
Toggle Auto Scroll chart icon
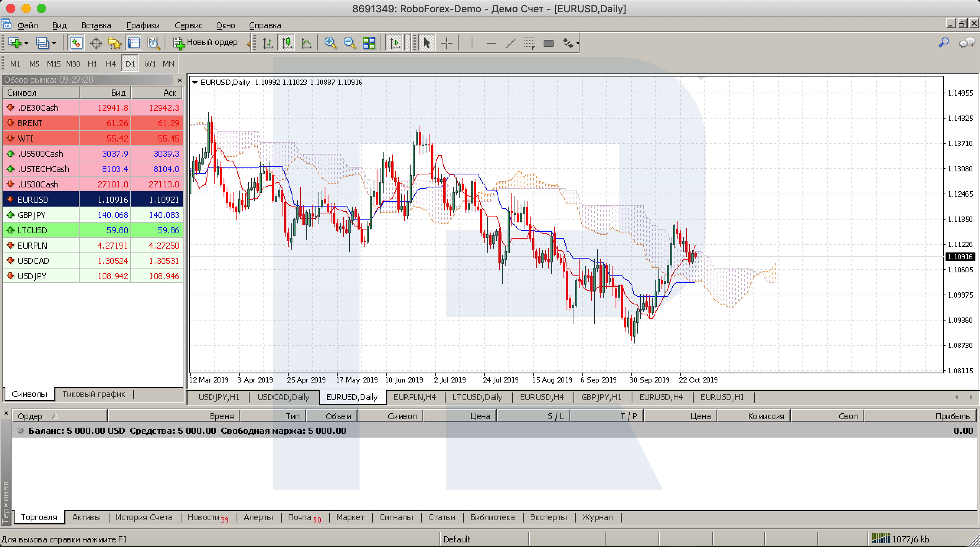[395, 43]
